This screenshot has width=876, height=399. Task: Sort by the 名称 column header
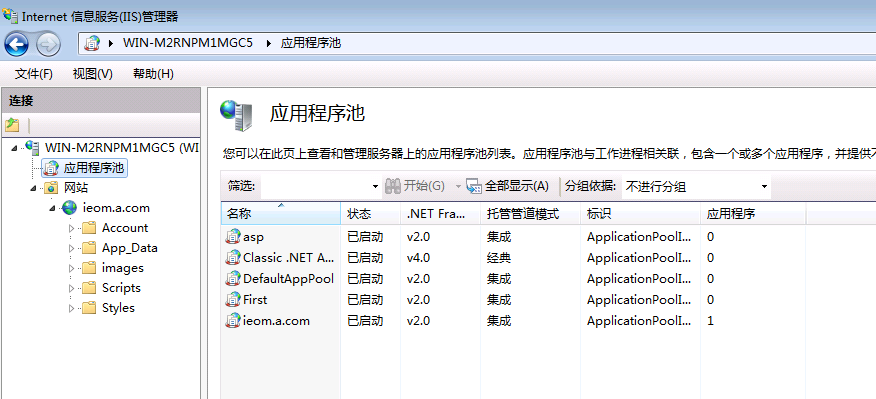point(280,213)
